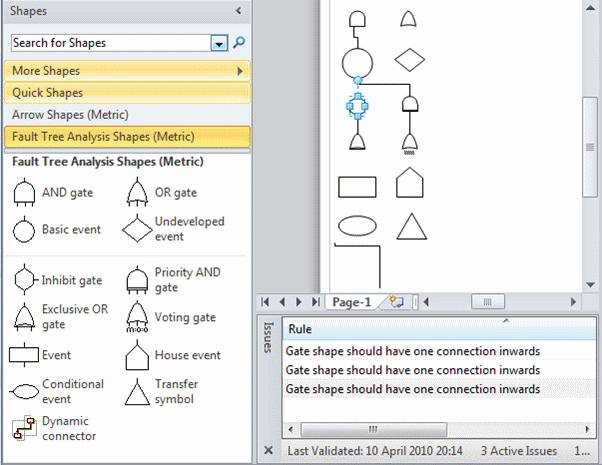Image resolution: width=602 pixels, height=465 pixels.
Task: Select the OR gate shape
Action: coord(137,193)
